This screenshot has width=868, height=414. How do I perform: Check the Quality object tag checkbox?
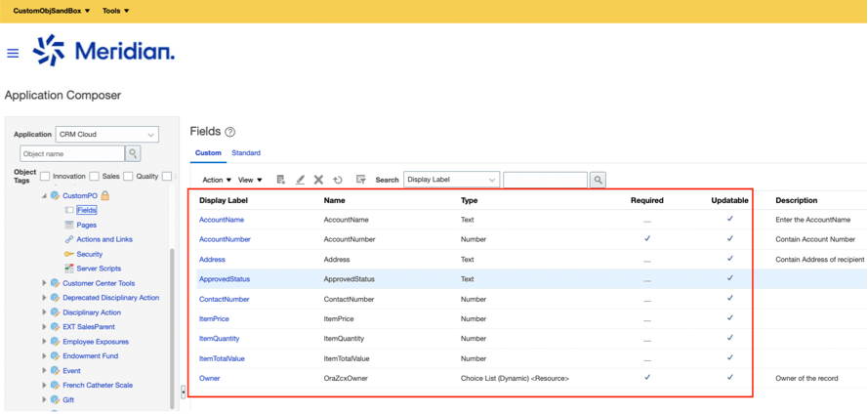128,177
